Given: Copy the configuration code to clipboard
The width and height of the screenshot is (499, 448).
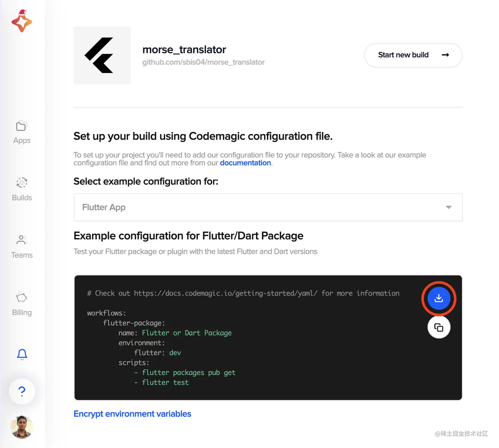Looking at the screenshot, I should (439, 327).
